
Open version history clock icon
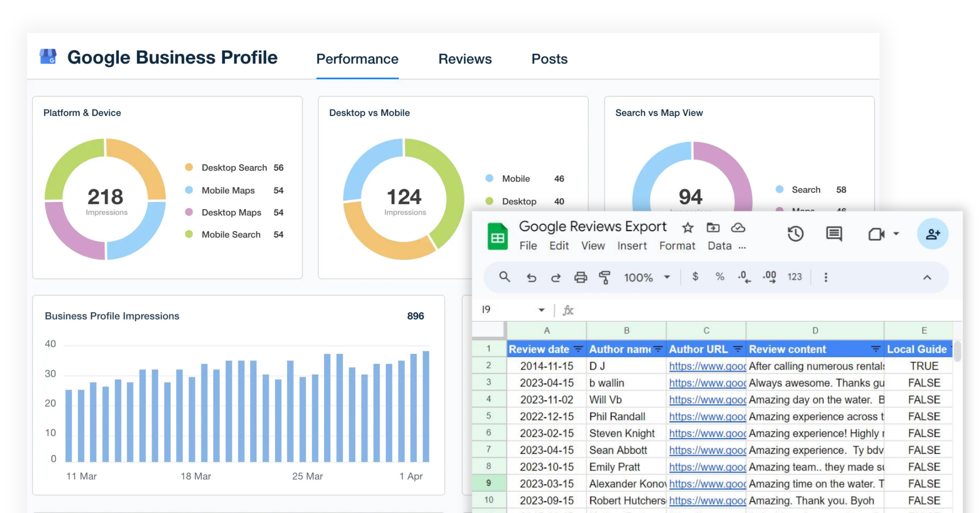coord(795,234)
